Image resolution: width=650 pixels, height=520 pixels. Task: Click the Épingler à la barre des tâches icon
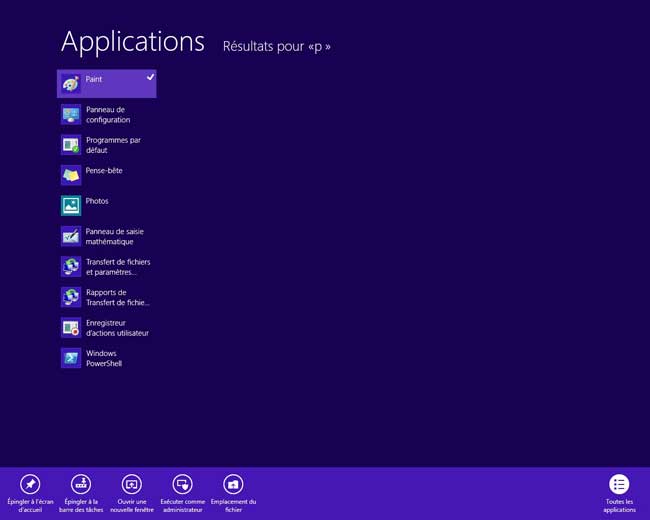coord(81,484)
